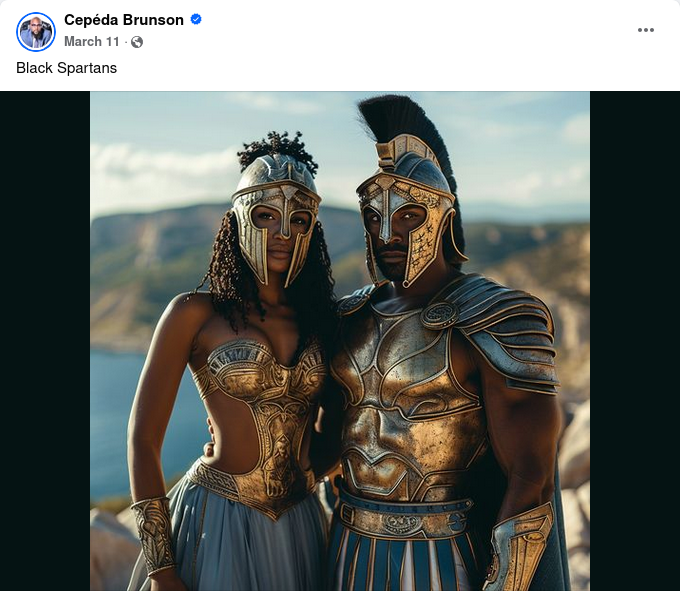Screen dimensions: 680x591
Task: Click the woman's golden bodice armor
Action: pos(265,412)
